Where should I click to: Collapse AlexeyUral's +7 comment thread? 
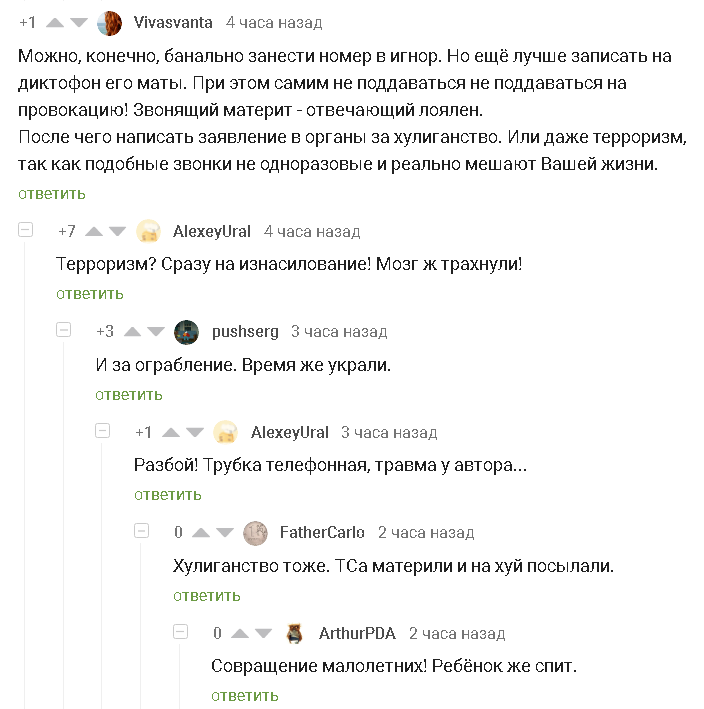point(25,230)
